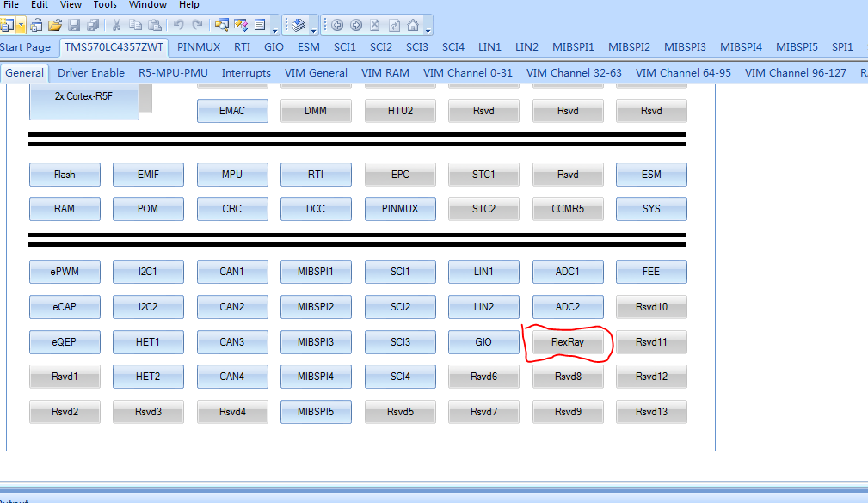Click the Undo arrow icon

pyautogui.click(x=178, y=25)
